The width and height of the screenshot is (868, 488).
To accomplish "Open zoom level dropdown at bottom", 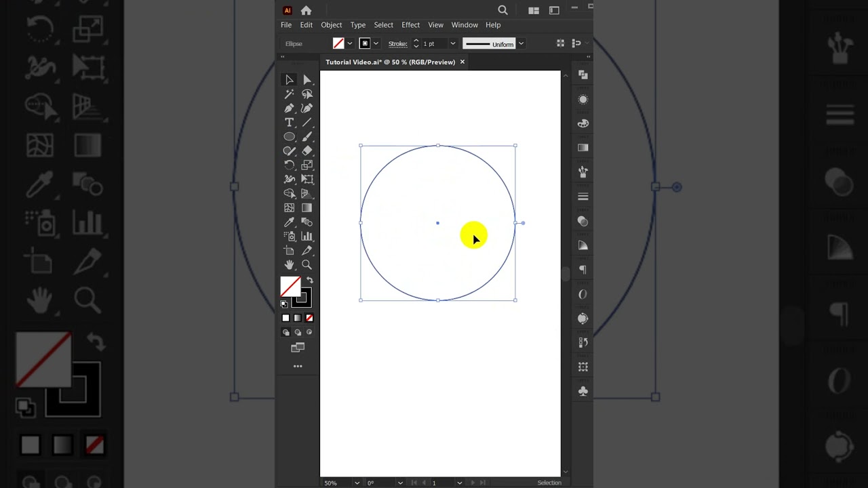I will (357, 483).
